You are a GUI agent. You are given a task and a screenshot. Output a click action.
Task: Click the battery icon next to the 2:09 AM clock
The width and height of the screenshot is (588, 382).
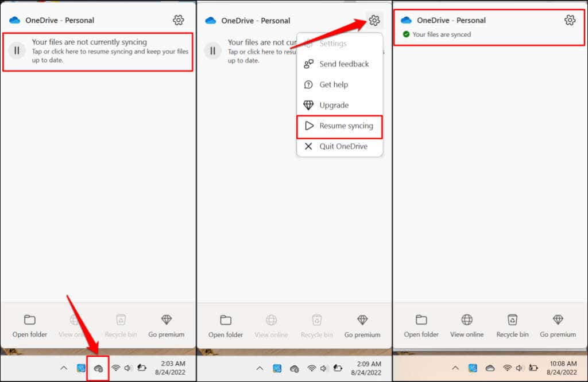(x=338, y=368)
